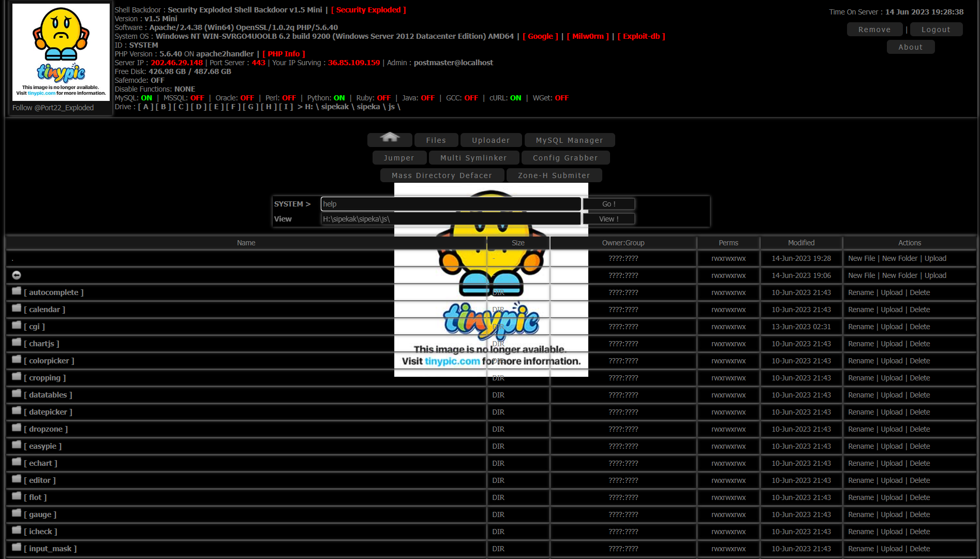Screen dimensions: 980x559
Task: Click the echart folder icon
Action: [17, 462]
